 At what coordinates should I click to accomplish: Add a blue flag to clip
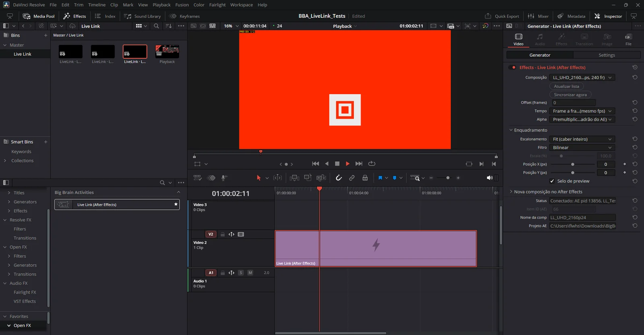pyautogui.click(x=380, y=178)
